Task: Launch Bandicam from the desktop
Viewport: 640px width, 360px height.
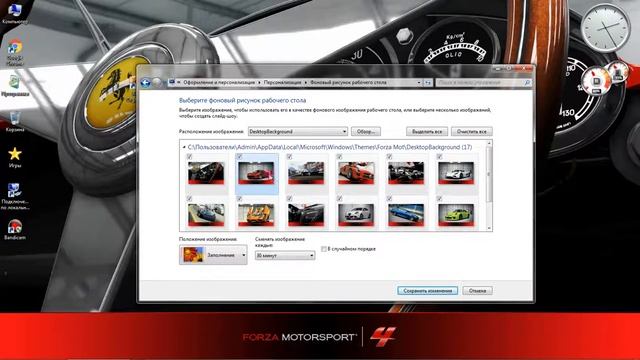Action: point(15,229)
